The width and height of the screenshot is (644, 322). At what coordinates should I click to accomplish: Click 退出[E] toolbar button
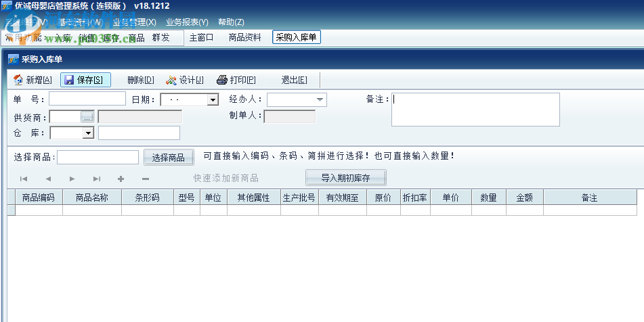click(x=294, y=80)
